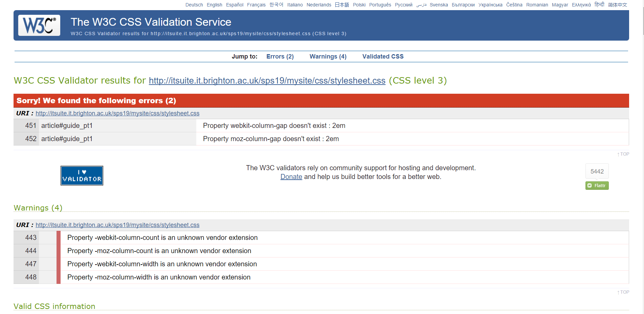Viewport: 644px width, 314px height.
Task: Click the -webkit-column-width warning message
Action: 162,264
